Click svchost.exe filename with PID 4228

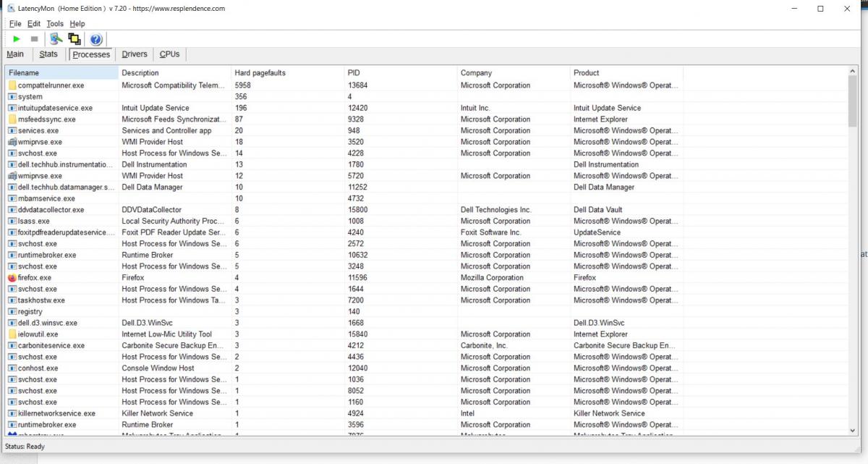(38, 153)
